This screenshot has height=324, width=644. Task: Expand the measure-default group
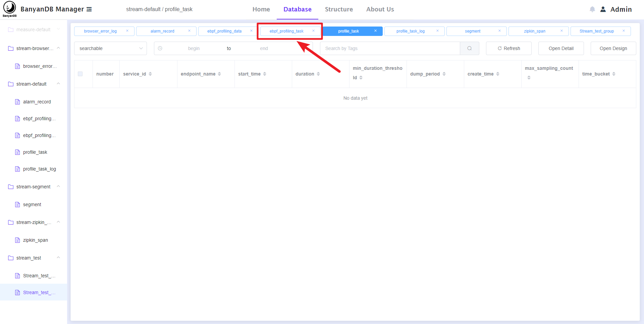34,30
